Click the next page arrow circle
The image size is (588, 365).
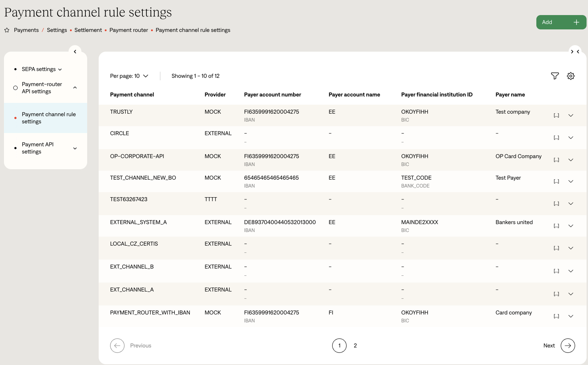(x=568, y=346)
